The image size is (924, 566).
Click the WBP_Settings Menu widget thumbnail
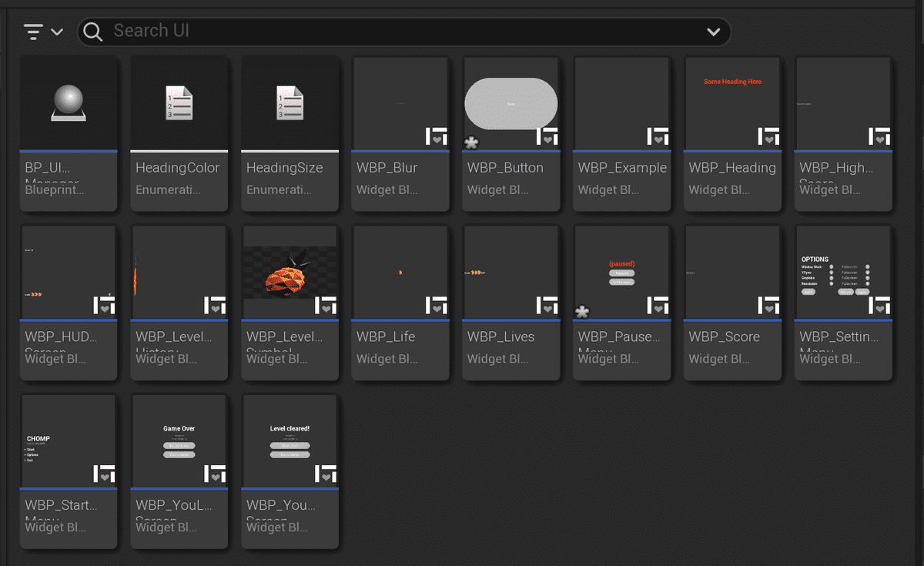843,273
